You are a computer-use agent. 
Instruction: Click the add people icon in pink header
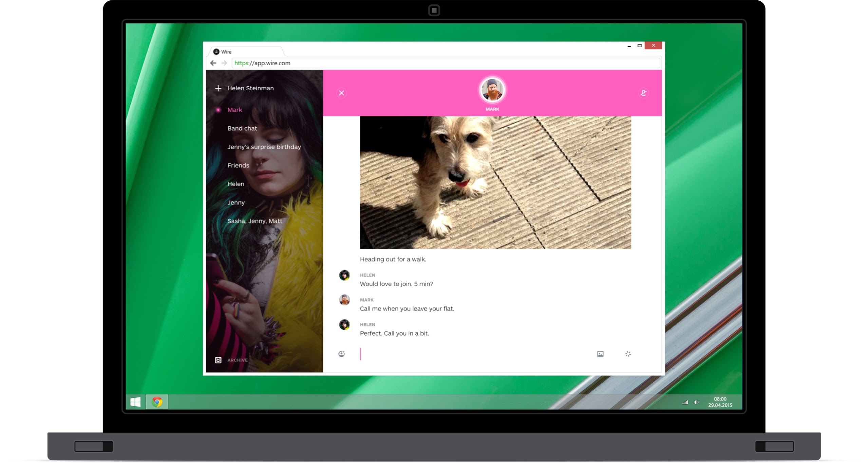(643, 93)
